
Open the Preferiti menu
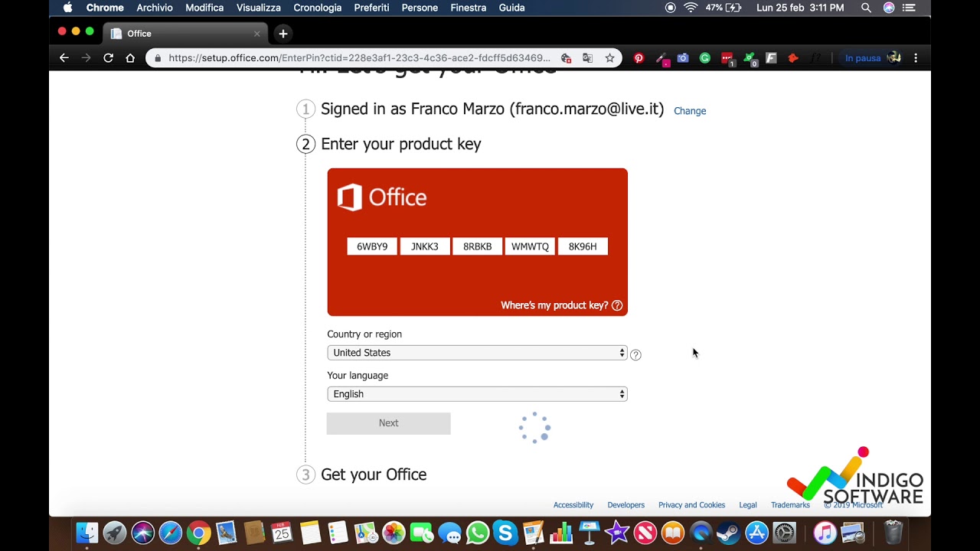[371, 8]
